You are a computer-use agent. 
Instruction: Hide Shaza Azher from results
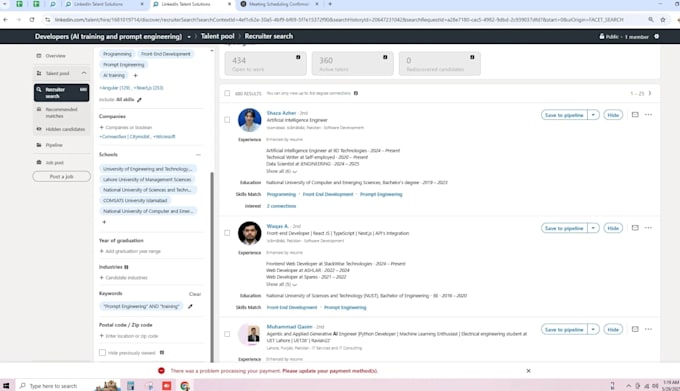click(x=613, y=115)
